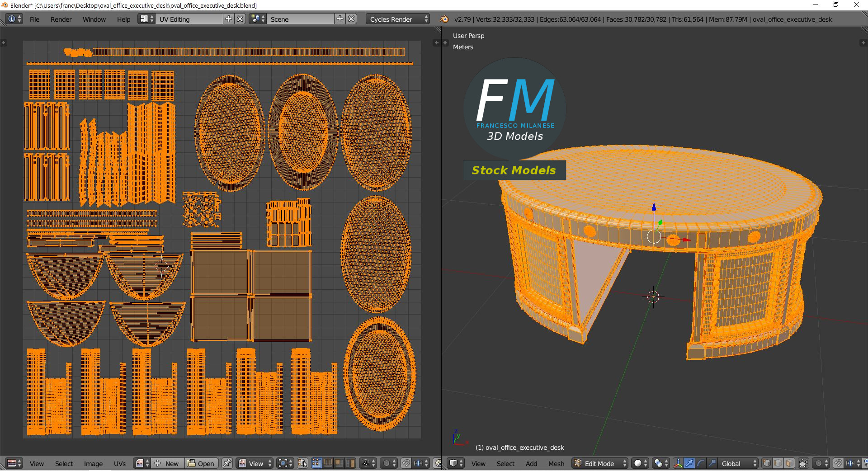This screenshot has width=868, height=471.
Task: Toggle snapping in the 3D viewport
Action: click(x=838, y=463)
